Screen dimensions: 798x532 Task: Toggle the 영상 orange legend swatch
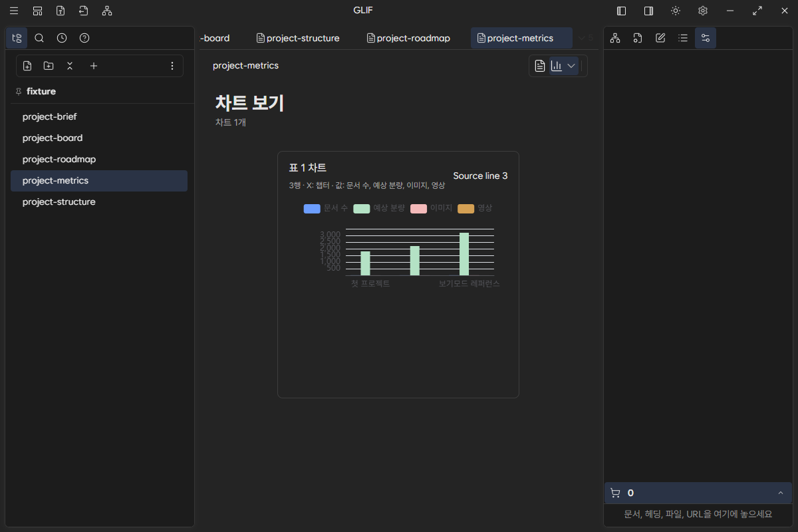pos(465,208)
